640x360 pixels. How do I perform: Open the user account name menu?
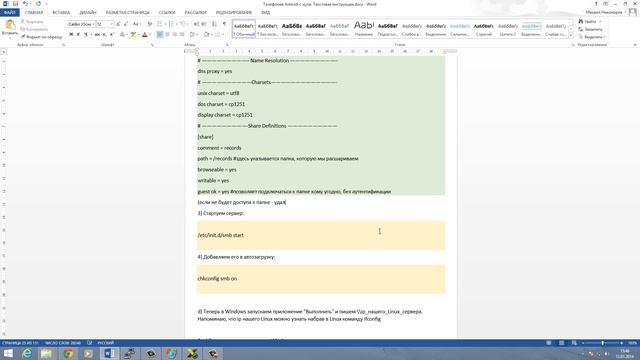tap(606, 13)
